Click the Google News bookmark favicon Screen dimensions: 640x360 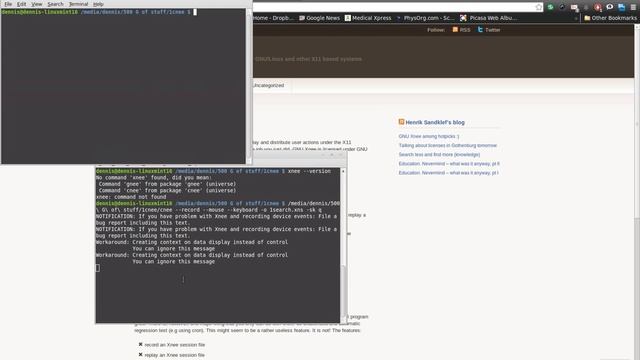pos(302,18)
